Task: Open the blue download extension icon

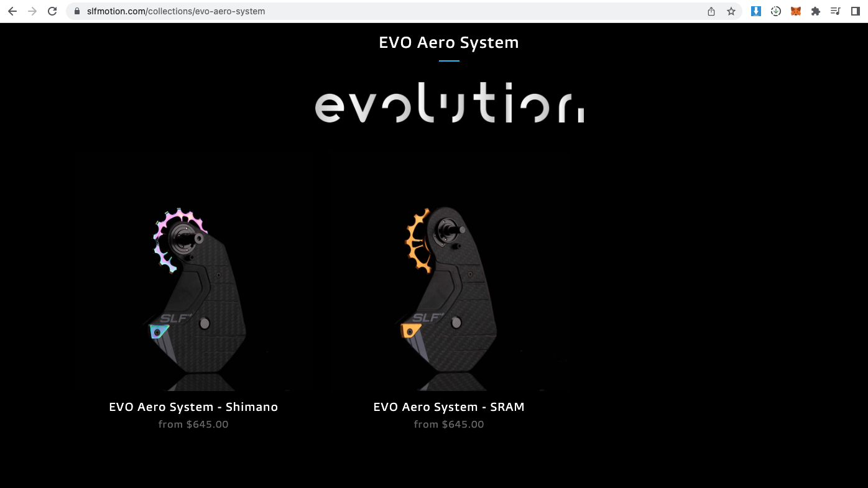Action: (756, 11)
